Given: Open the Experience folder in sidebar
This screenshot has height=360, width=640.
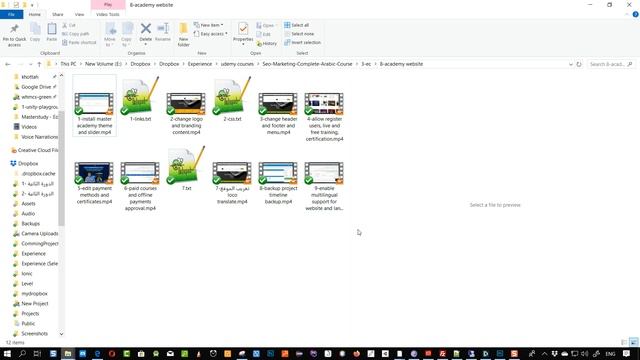Looking at the screenshot, I should [33, 253].
